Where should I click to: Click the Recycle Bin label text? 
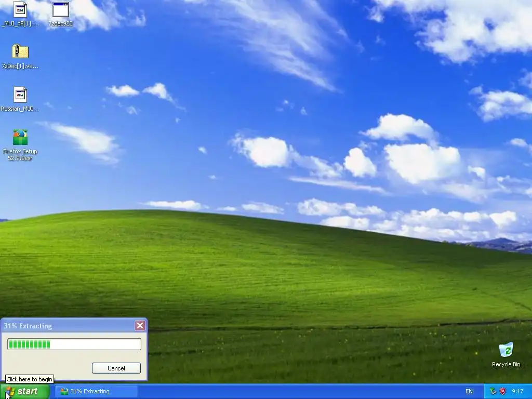pos(506,364)
